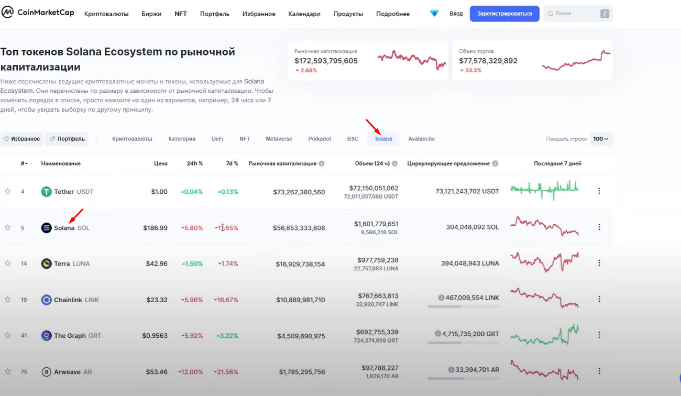Toggle favorite star for Solana
Viewport: 681px width, 396px height.
point(7,227)
